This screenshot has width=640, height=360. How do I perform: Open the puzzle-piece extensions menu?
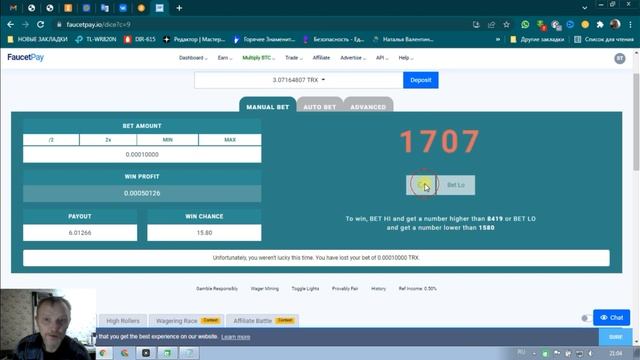click(x=600, y=24)
